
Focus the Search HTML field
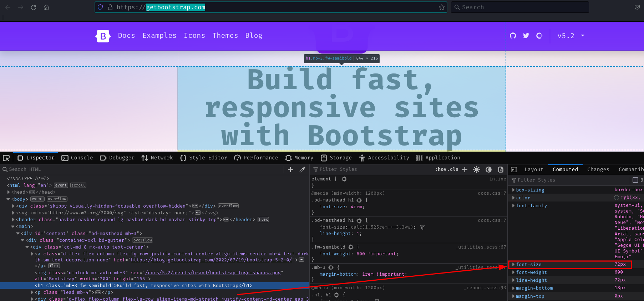(x=143, y=169)
